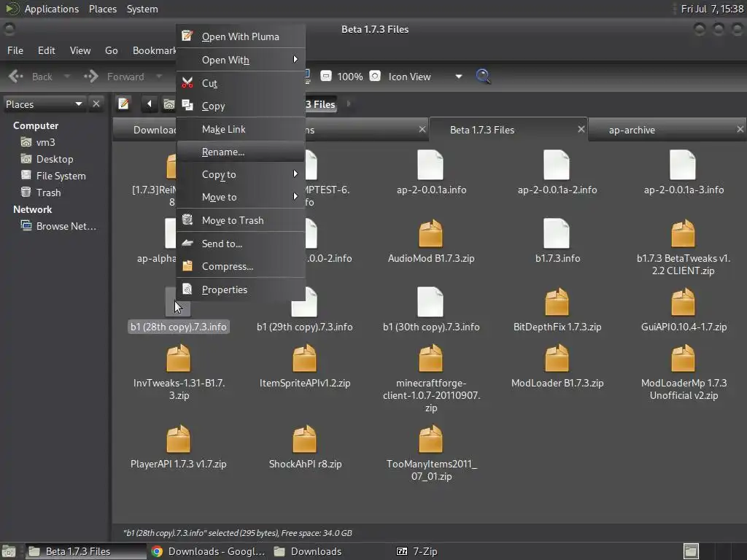Open the View menu
This screenshot has height=560, width=747.
click(x=80, y=50)
